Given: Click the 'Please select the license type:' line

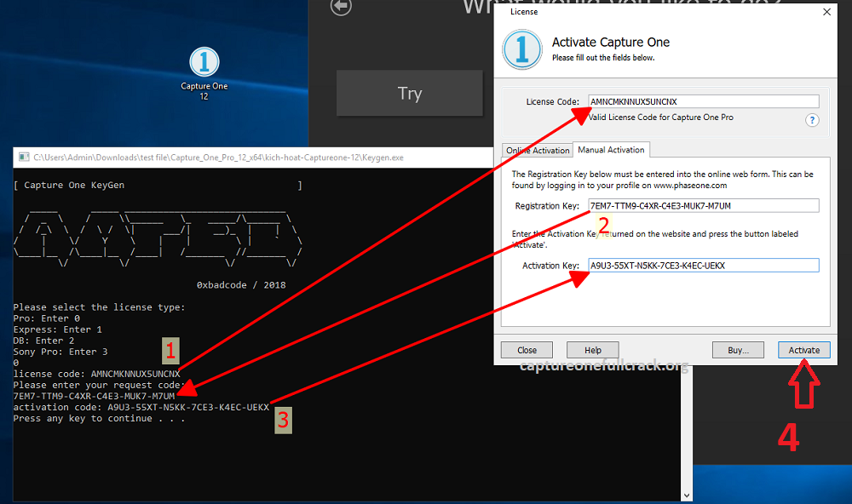Looking at the screenshot, I should point(100,307).
